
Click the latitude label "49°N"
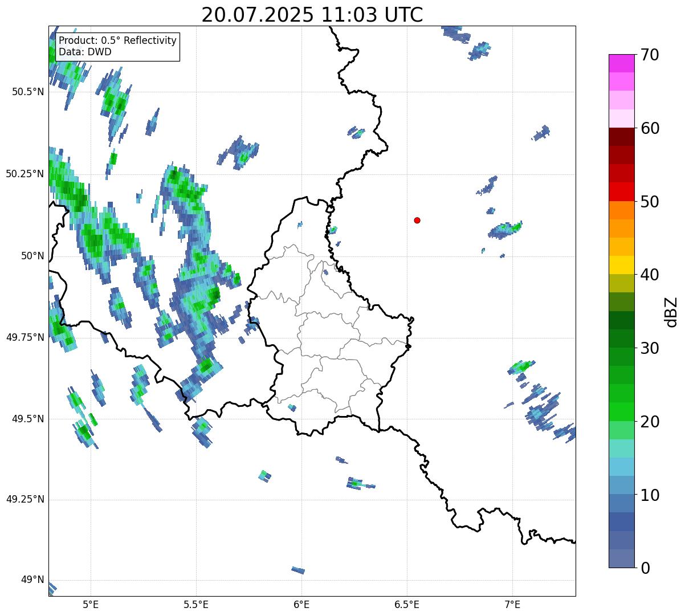[x=32, y=580]
